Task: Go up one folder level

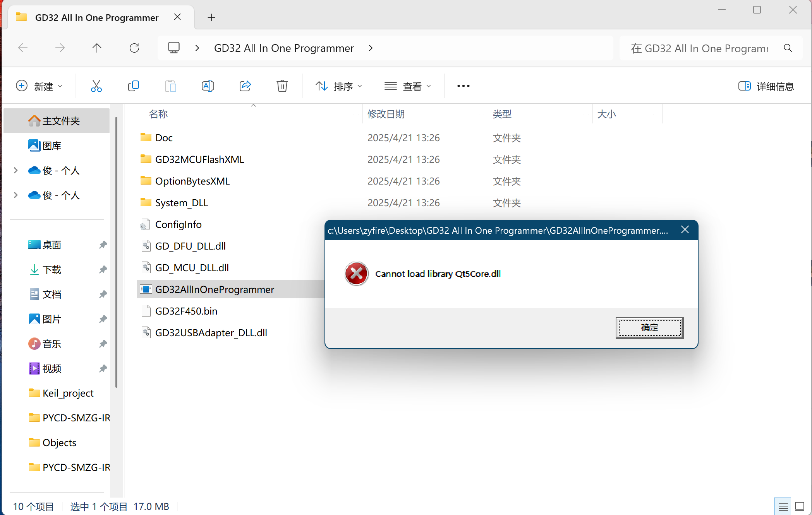Action: click(97, 48)
